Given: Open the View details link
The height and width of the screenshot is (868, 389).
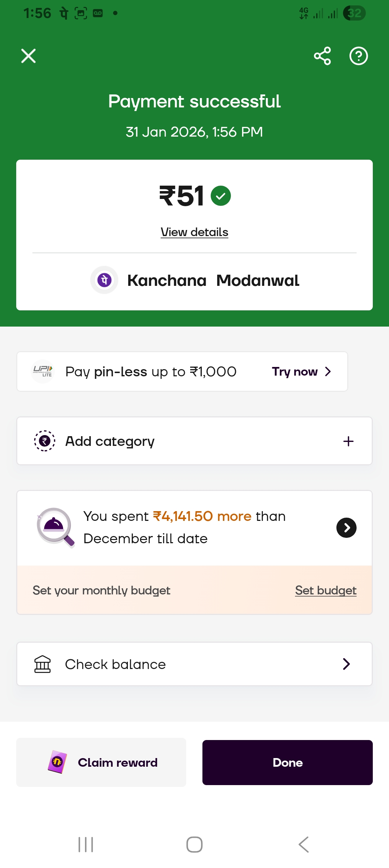Looking at the screenshot, I should 194,232.
